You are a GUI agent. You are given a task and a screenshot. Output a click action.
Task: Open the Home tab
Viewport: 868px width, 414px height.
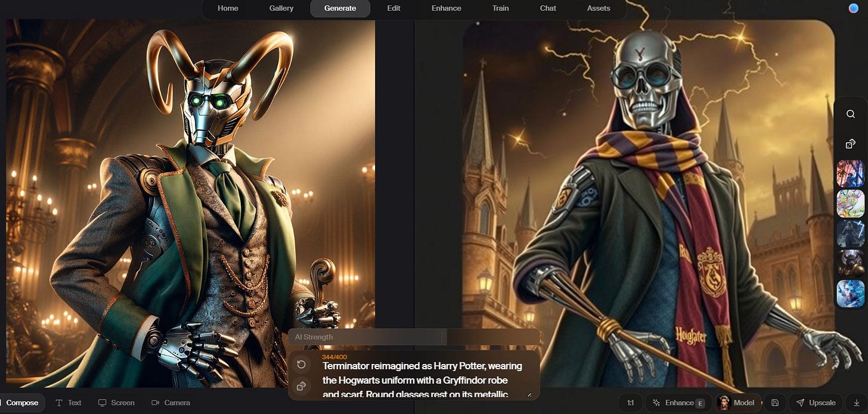(x=228, y=8)
